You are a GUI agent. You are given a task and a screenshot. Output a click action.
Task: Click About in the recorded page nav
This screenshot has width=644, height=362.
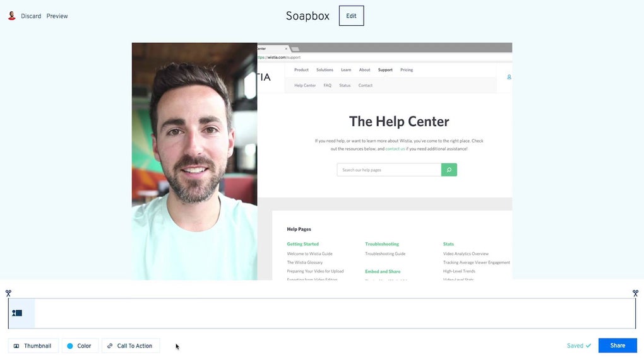(364, 70)
